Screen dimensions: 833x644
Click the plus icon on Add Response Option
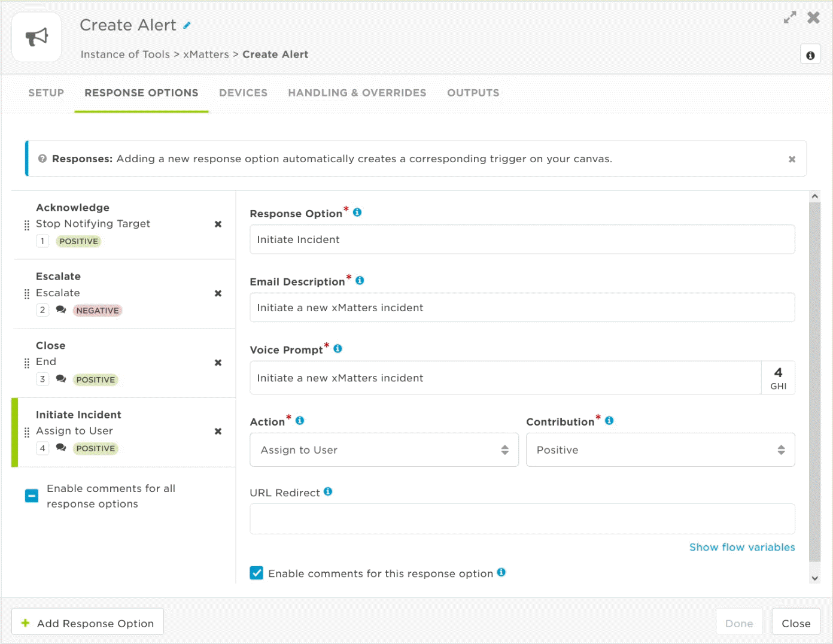click(x=25, y=623)
